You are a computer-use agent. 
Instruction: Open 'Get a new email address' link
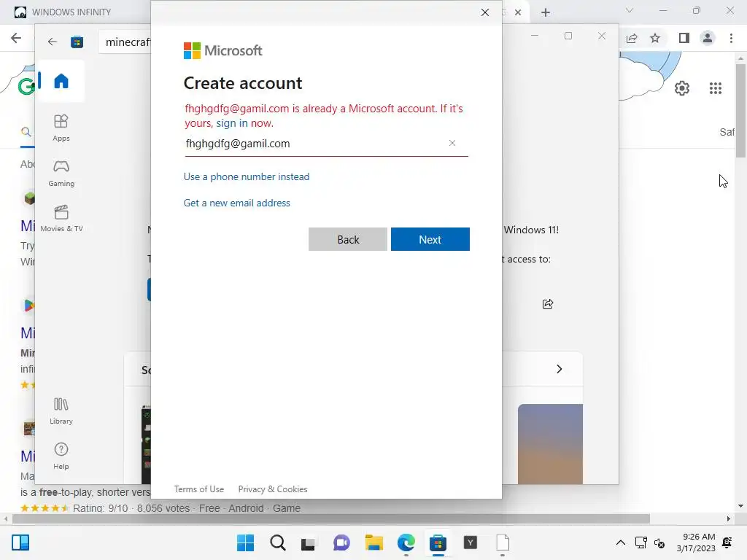point(237,203)
